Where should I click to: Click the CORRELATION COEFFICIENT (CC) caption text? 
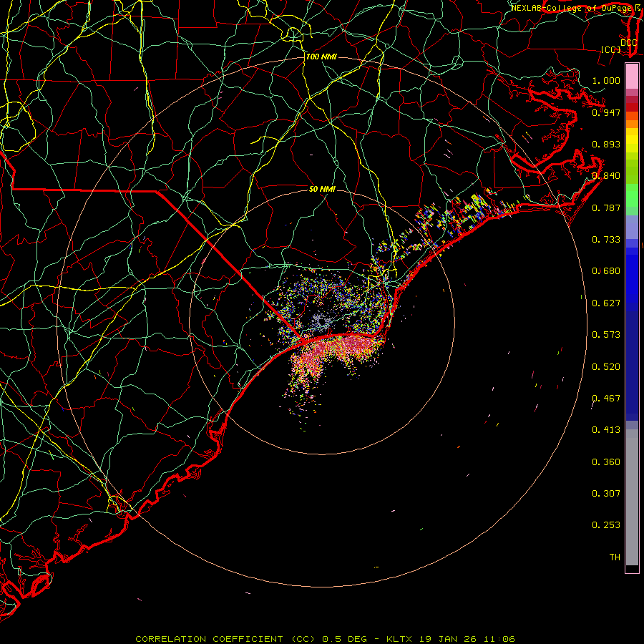(x=225, y=639)
